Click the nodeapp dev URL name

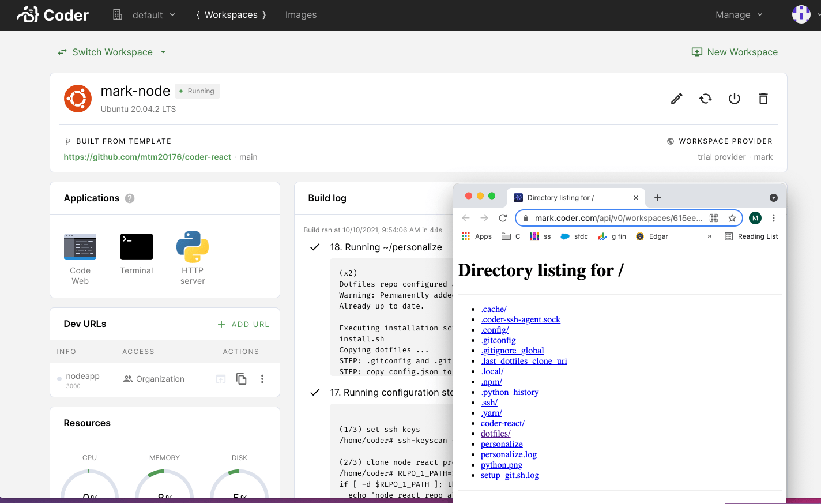(82, 376)
